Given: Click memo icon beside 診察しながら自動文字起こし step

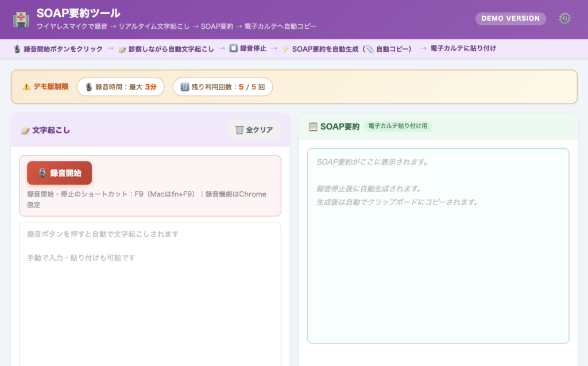Looking at the screenshot, I should tap(122, 49).
